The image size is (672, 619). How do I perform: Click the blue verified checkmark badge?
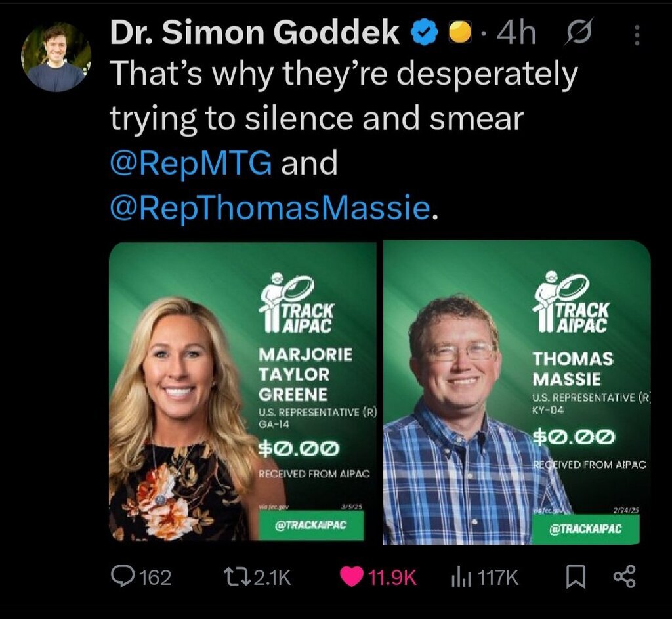click(425, 33)
